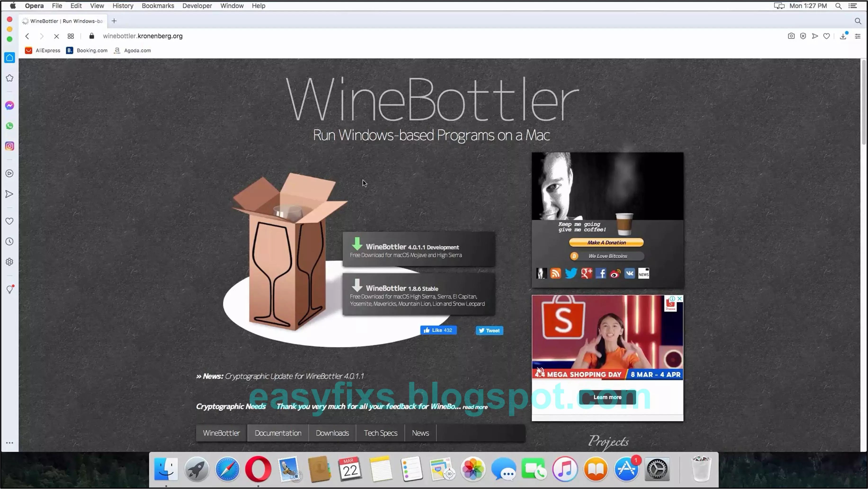This screenshot has width=868, height=489.
Task: Open the Apple menu
Action: pyautogui.click(x=13, y=6)
